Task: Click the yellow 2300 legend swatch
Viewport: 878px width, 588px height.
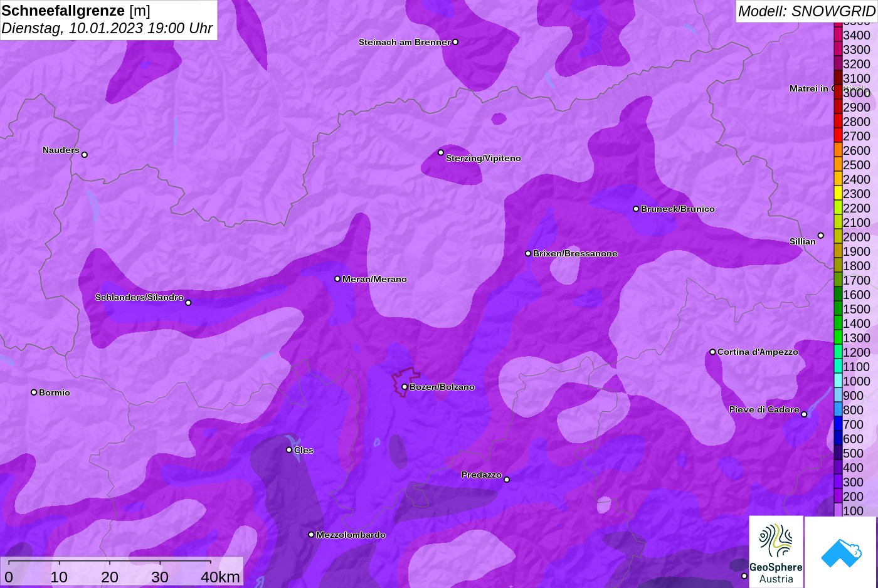Action: [x=838, y=193]
